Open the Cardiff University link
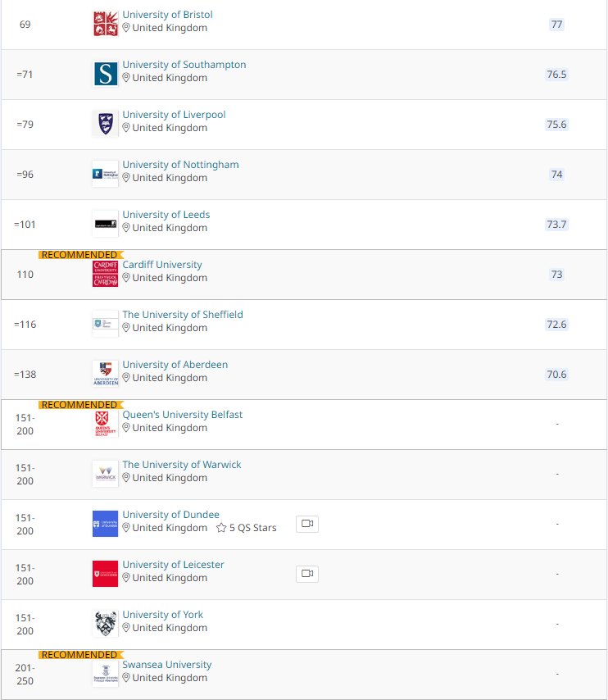The width and height of the screenshot is (608, 700). (x=162, y=265)
